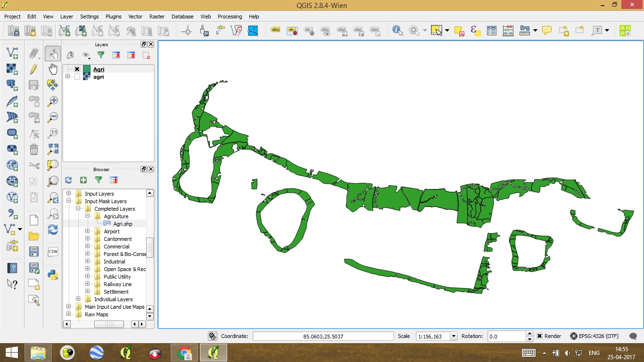Expand the Settlement folder
Viewport: 644px width, 362px height.
[88, 292]
